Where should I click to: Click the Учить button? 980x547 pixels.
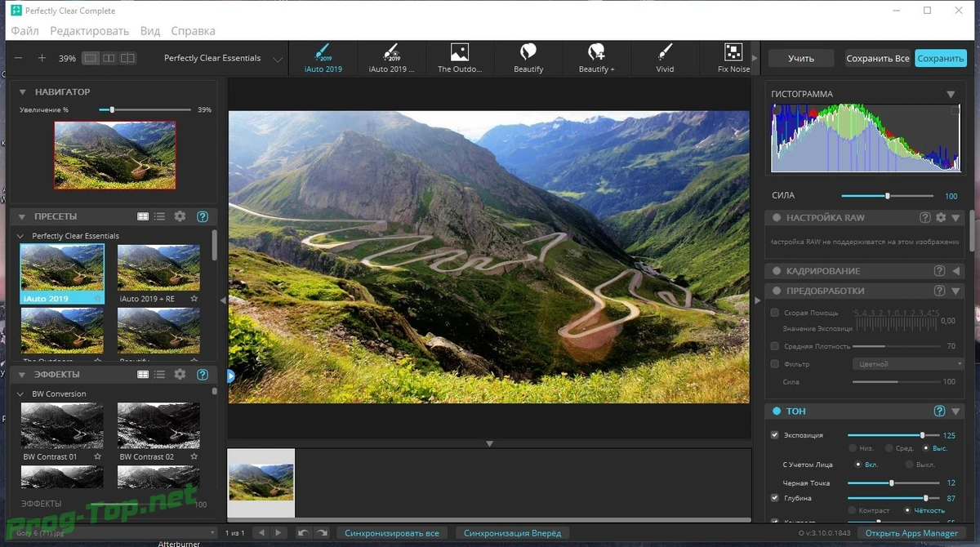pos(801,59)
